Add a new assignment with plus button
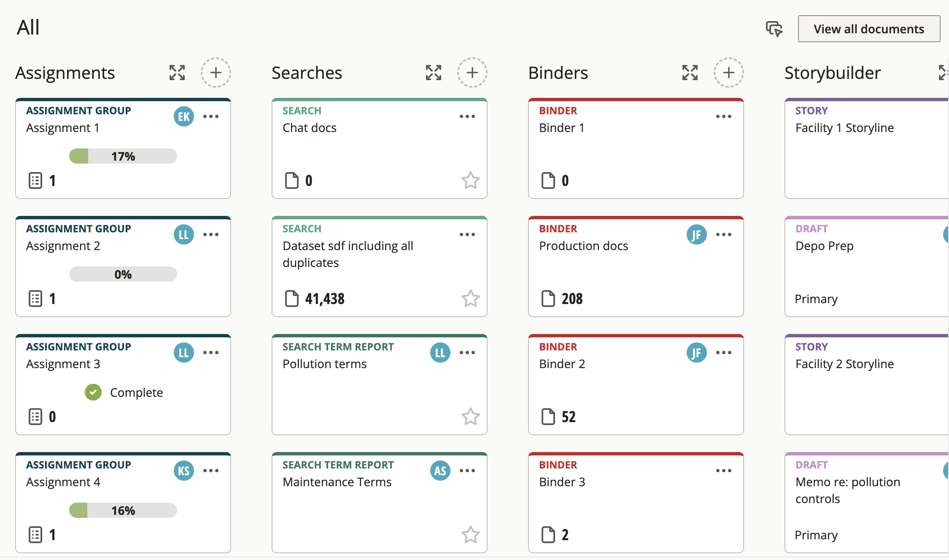Image resolution: width=949 pixels, height=560 pixels. [216, 73]
